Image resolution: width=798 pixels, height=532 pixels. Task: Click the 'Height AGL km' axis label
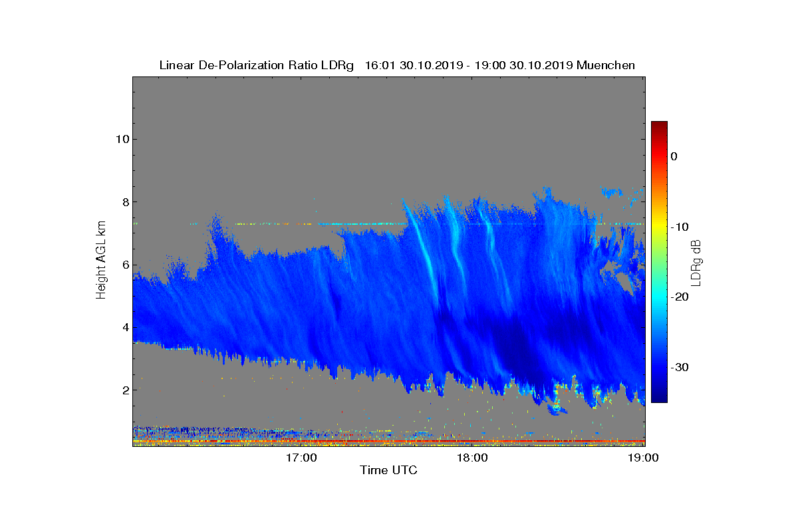(101, 261)
